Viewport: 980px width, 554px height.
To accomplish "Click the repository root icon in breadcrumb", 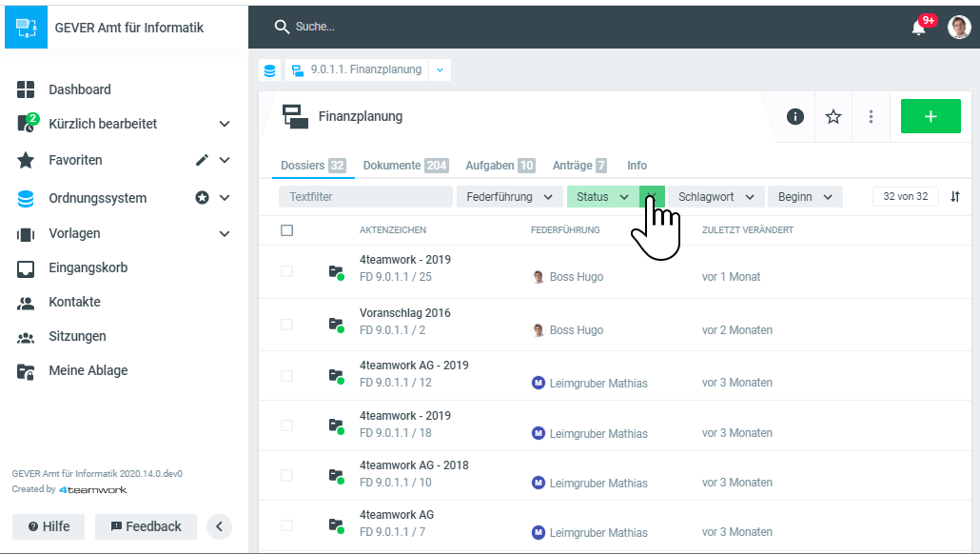I will [x=270, y=70].
